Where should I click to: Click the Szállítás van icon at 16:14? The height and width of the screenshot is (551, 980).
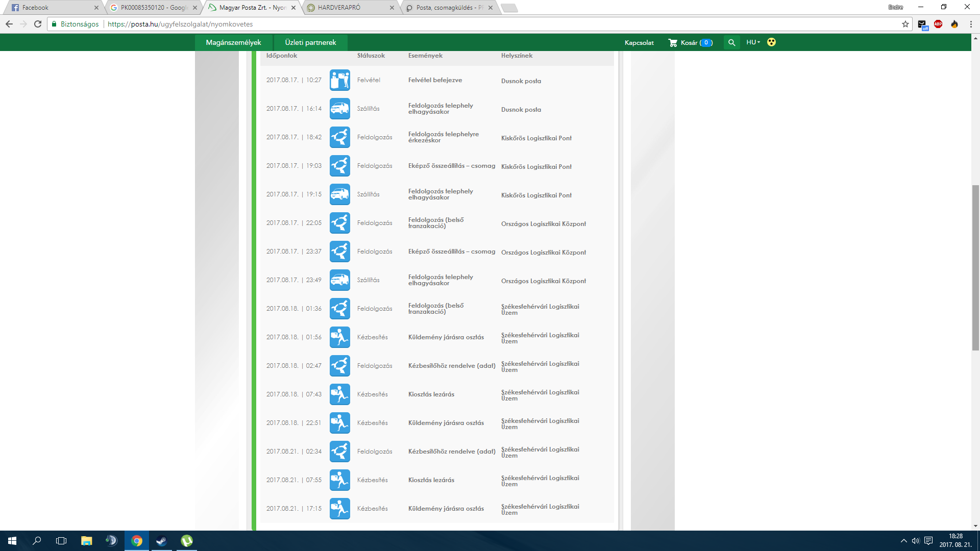click(x=339, y=109)
